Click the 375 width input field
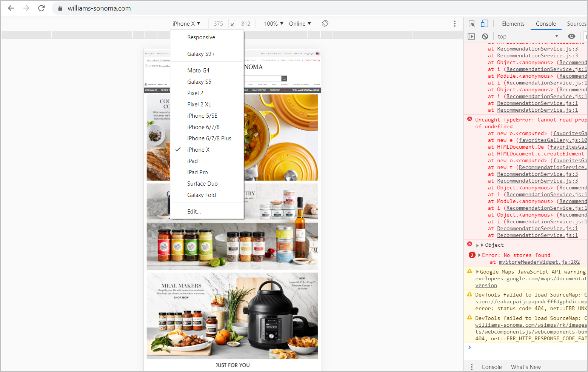The height and width of the screenshot is (372, 588). [218, 23]
